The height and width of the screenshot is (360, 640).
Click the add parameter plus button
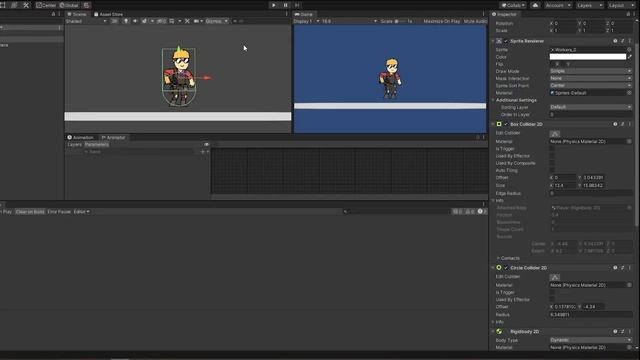(x=203, y=152)
